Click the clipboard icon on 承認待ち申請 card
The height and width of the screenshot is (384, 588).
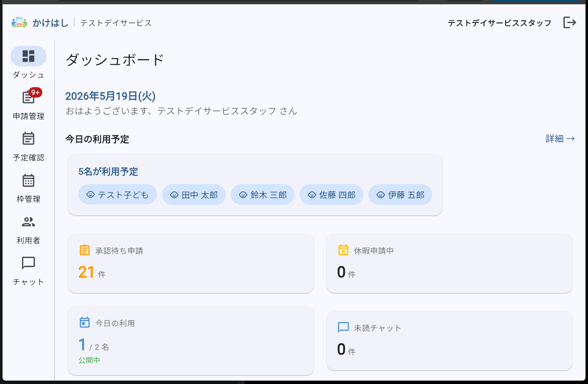[84, 250]
